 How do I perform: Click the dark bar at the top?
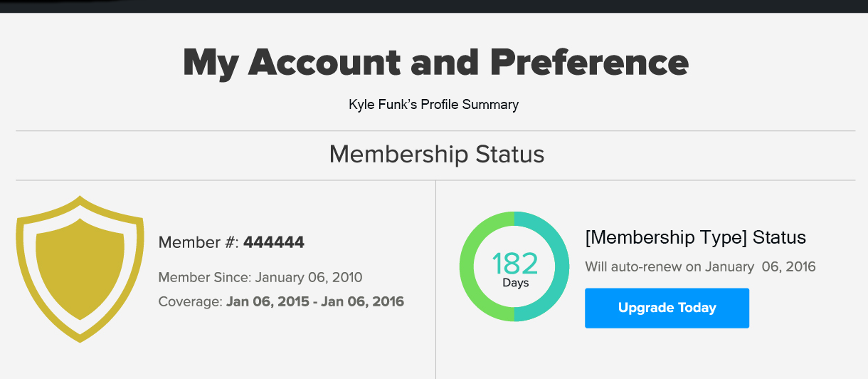(x=434, y=6)
